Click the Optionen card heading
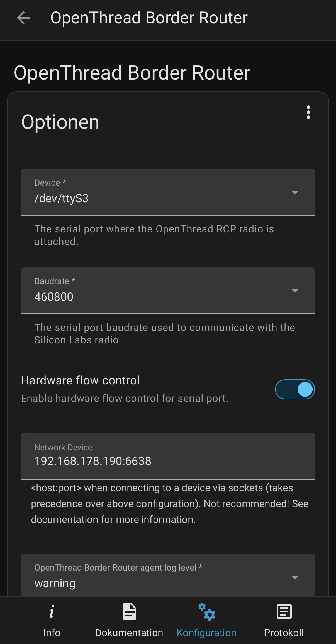 [x=60, y=122]
